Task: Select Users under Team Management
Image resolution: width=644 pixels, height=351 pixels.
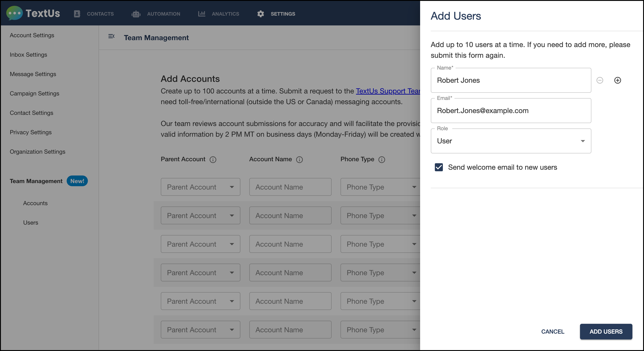Action: (x=31, y=223)
